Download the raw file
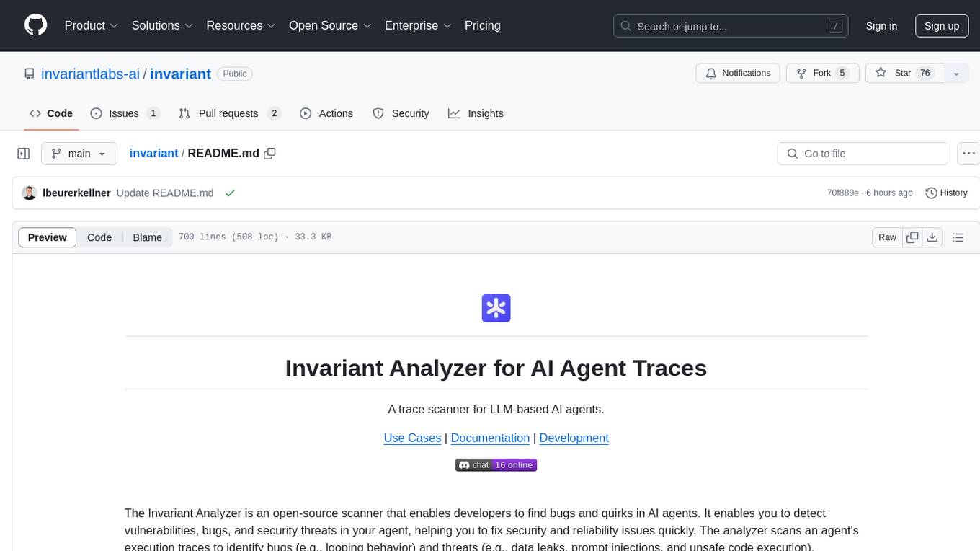The height and width of the screenshot is (551, 980). 932,237
